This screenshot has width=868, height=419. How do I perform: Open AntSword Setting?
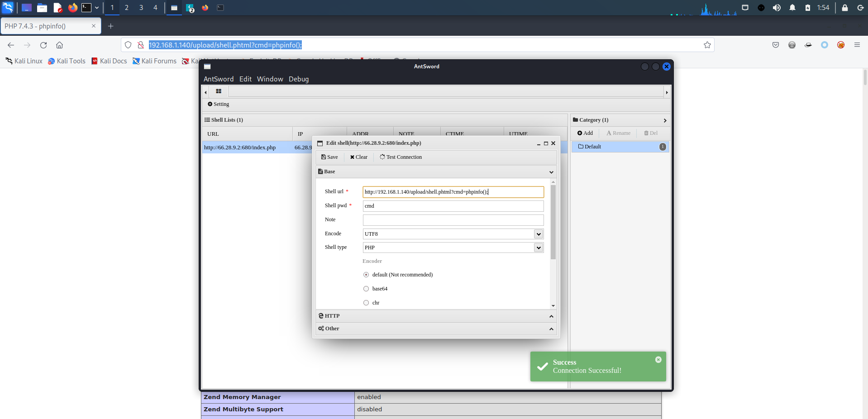pos(218,104)
